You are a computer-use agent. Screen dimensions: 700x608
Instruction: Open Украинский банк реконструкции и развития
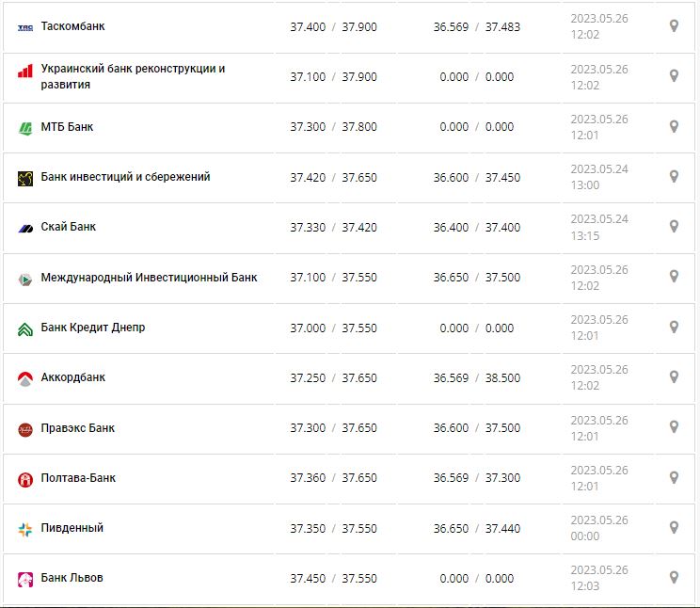[x=133, y=76]
